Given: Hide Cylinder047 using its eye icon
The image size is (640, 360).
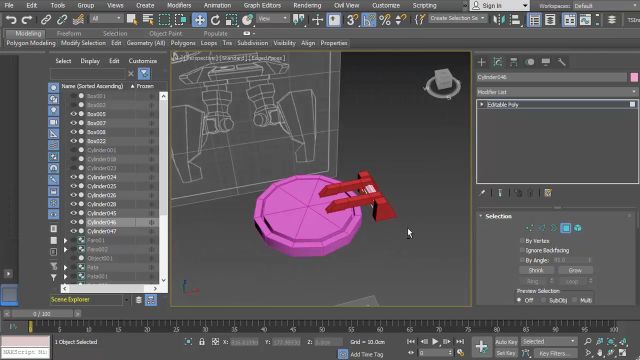Looking at the screenshot, I should pos(73,231).
